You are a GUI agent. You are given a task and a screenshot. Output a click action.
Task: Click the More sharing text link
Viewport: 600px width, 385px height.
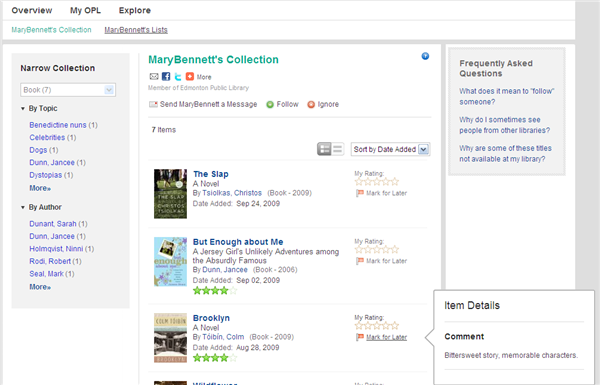pyautogui.click(x=204, y=77)
